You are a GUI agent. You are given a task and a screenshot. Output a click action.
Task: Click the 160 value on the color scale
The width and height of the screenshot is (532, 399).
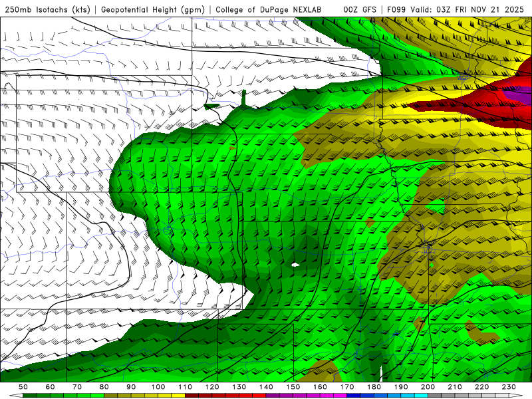click(x=320, y=387)
